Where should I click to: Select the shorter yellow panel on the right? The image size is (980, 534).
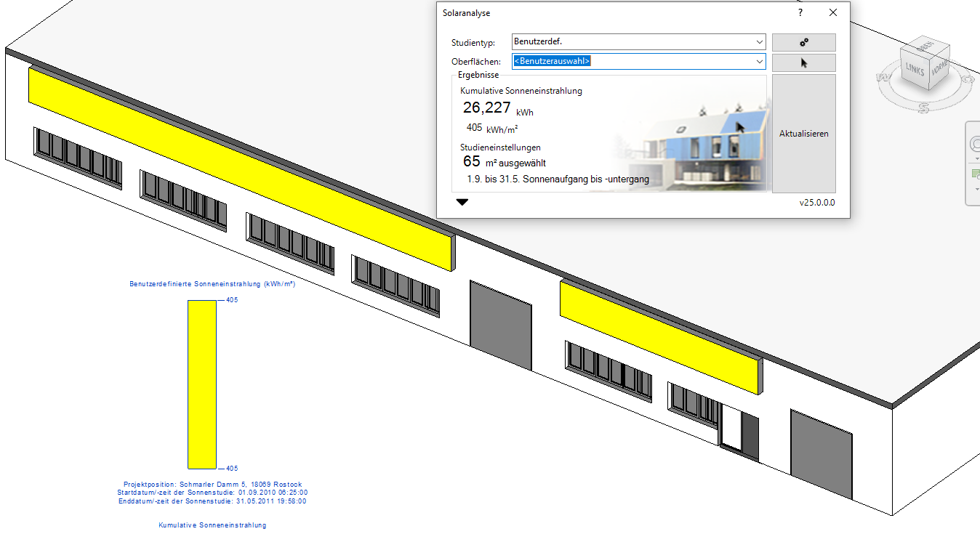coord(660,336)
